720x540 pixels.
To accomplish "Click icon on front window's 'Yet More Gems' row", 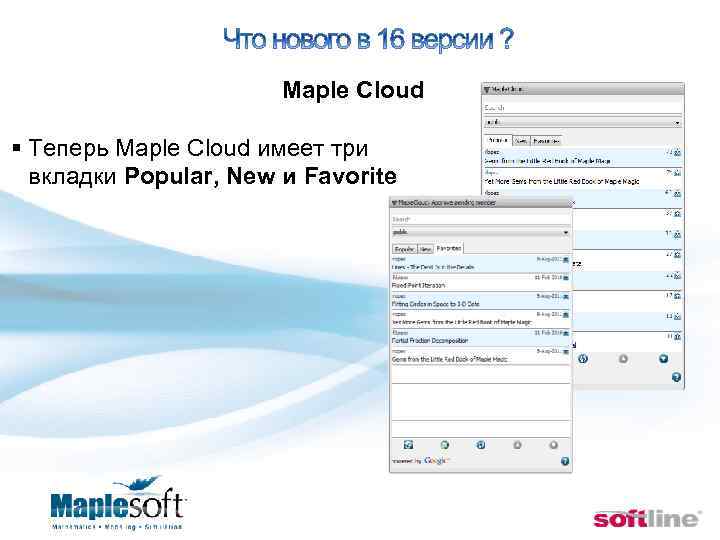I will point(566,315).
